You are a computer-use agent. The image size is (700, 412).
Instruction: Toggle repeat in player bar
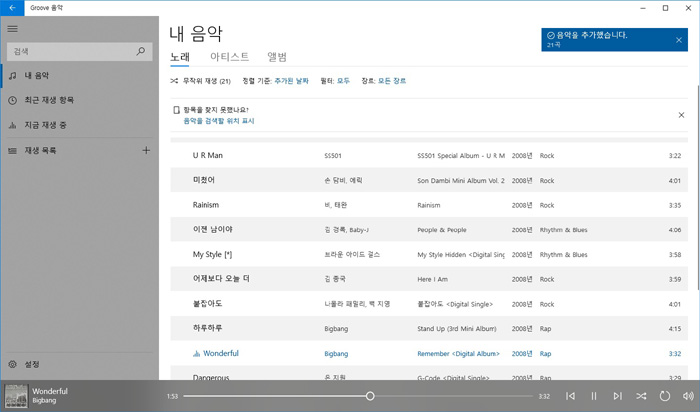click(665, 396)
